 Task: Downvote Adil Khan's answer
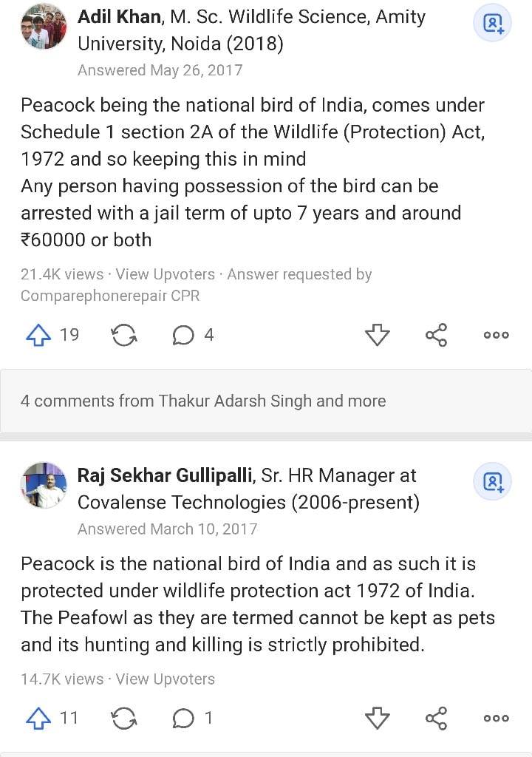click(x=377, y=335)
